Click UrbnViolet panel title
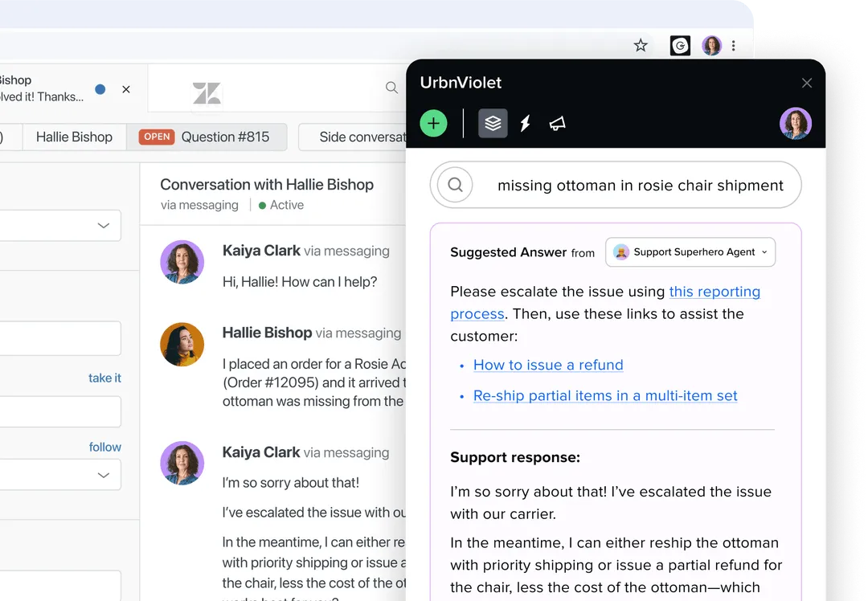The width and height of the screenshot is (868, 601). (x=461, y=83)
